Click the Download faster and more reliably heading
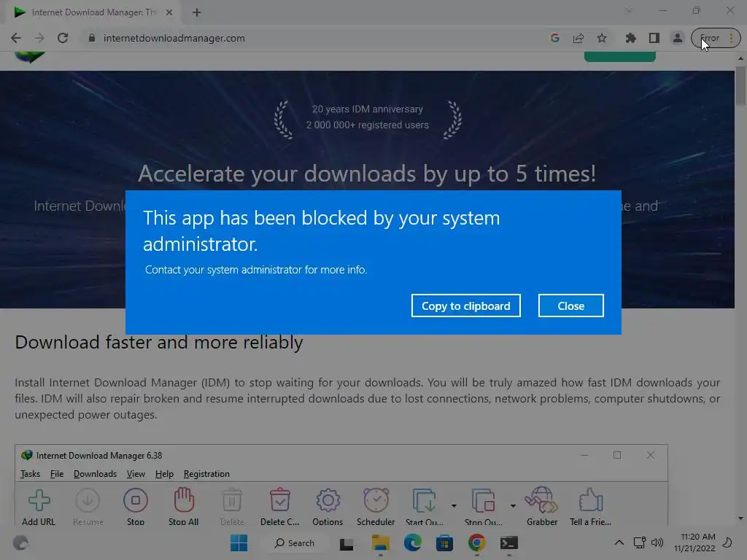 click(158, 343)
